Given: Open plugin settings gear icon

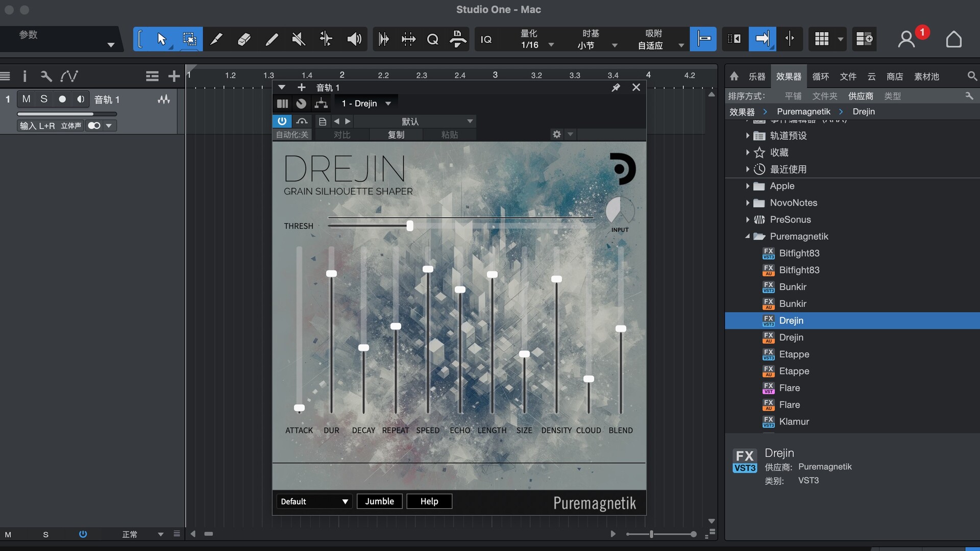Looking at the screenshot, I should pos(557,135).
